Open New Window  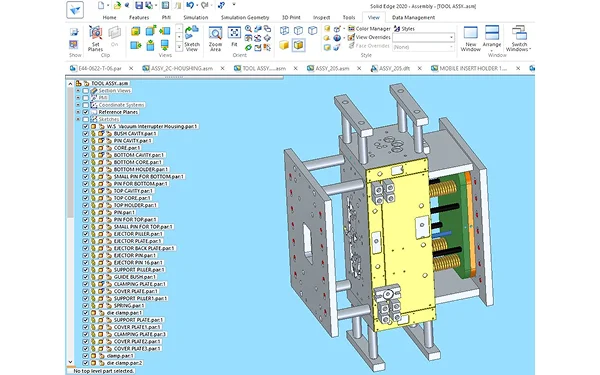[x=471, y=39]
